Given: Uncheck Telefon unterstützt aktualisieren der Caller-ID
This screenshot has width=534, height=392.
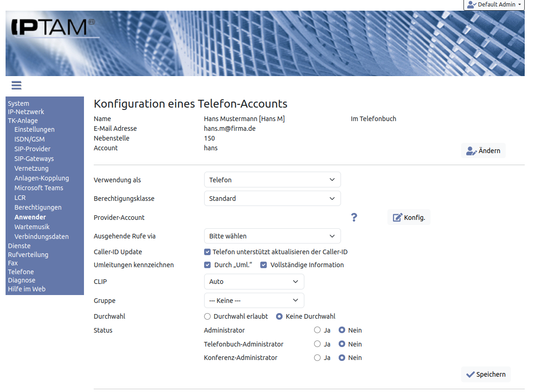Looking at the screenshot, I should [x=207, y=252].
